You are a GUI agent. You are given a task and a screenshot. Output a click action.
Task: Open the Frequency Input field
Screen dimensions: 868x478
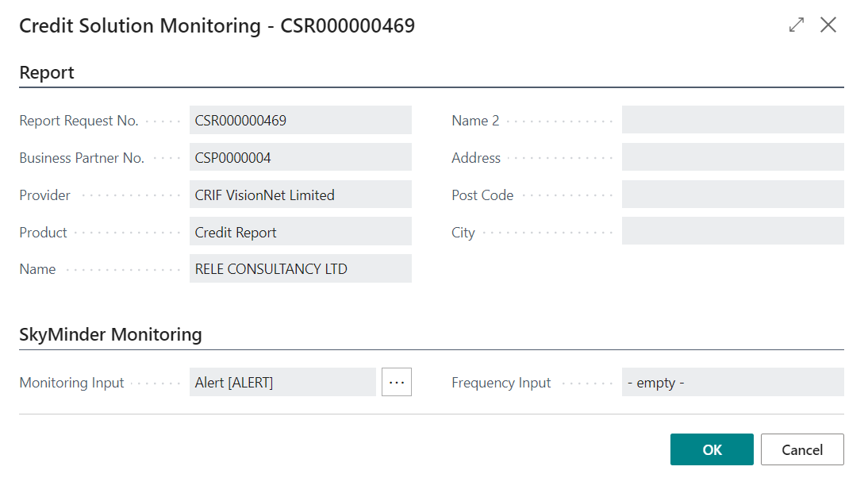(x=732, y=382)
